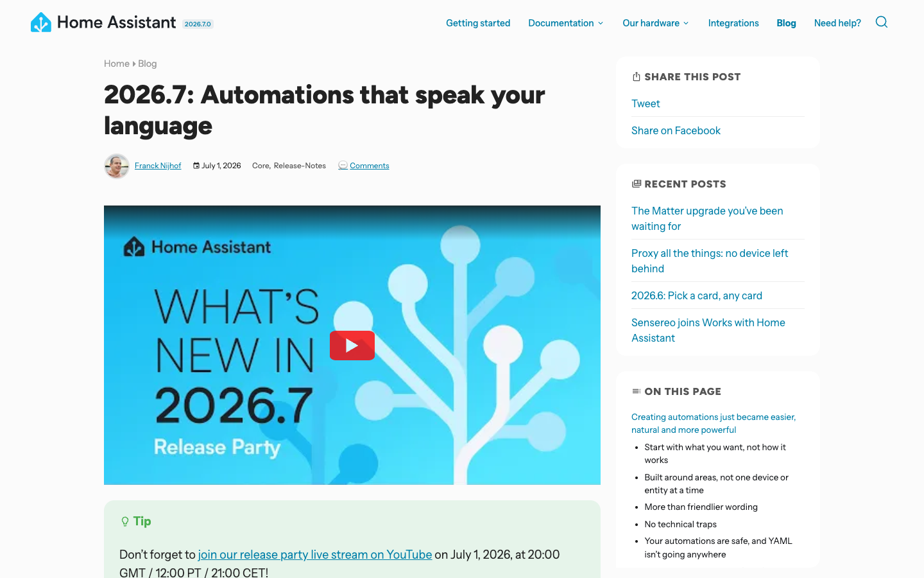Viewport: 924px width, 578px height.
Task: Open Franck Nijhof's author link
Action: point(158,166)
